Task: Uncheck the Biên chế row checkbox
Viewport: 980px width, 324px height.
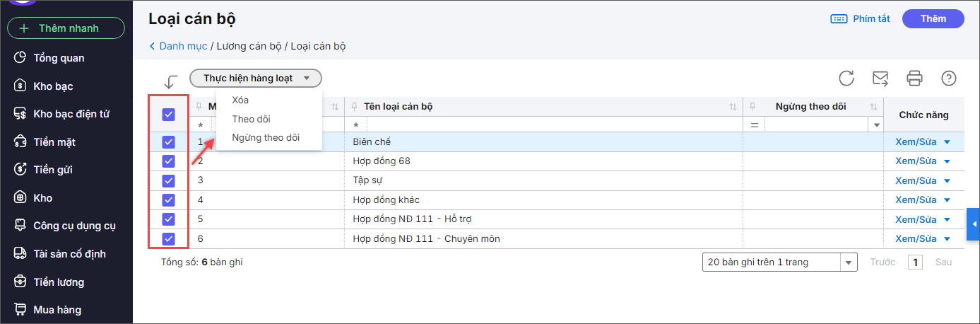Action: click(168, 141)
